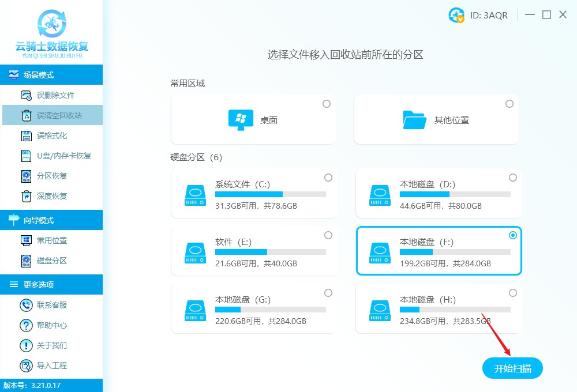This screenshot has width=577, height=392.
Task: Start scanning with 开始扫描 button
Action: [x=512, y=368]
